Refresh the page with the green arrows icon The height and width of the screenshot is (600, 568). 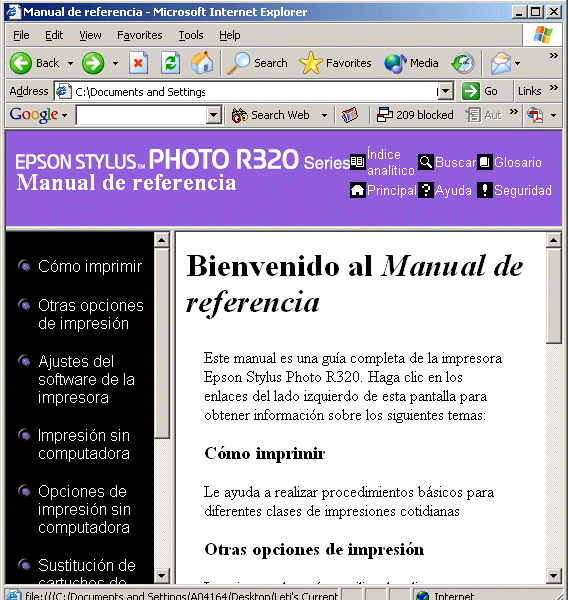coord(170,63)
